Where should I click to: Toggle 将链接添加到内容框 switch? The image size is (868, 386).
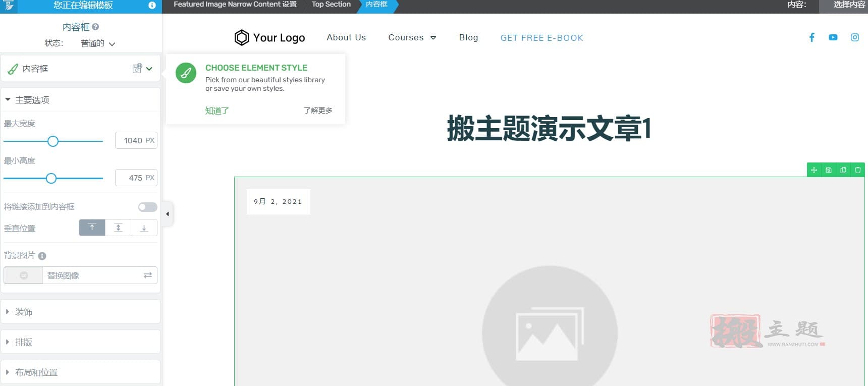[x=148, y=207]
